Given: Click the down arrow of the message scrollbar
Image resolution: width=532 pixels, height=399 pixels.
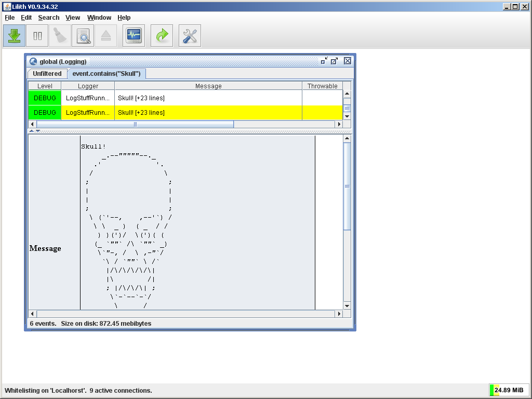Looking at the screenshot, I should (x=347, y=305).
